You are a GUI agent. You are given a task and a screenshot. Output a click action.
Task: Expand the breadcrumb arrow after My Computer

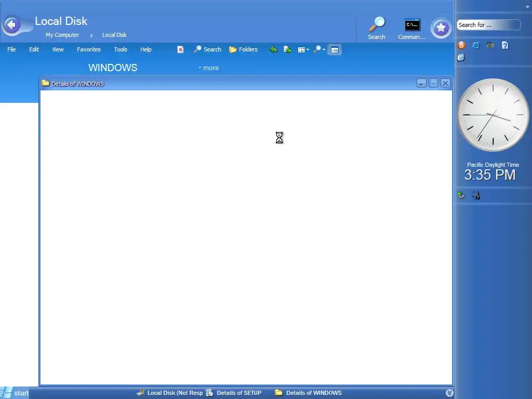click(x=91, y=35)
